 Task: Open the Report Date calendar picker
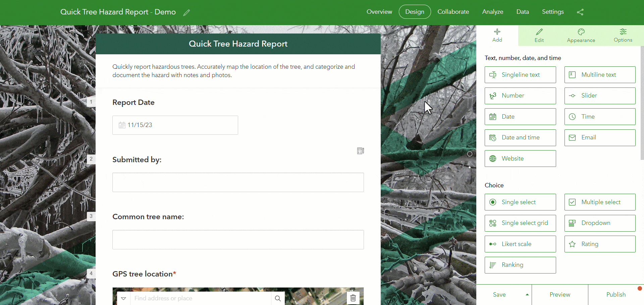coord(122,125)
